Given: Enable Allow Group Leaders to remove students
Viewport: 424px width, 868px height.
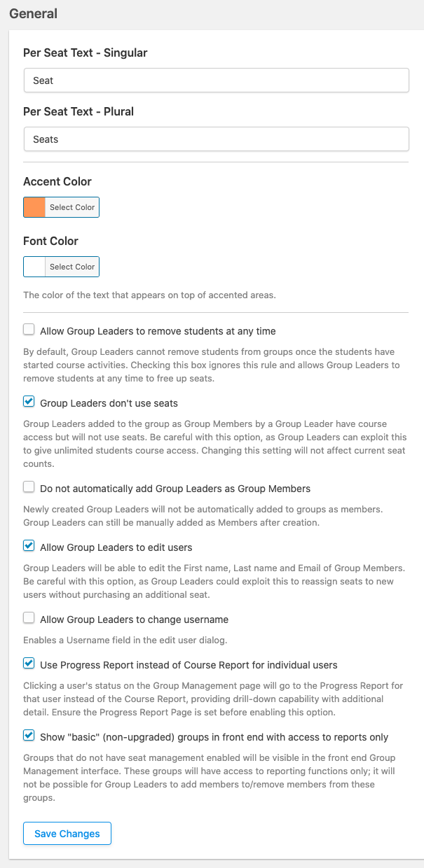Looking at the screenshot, I should (x=29, y=330).
